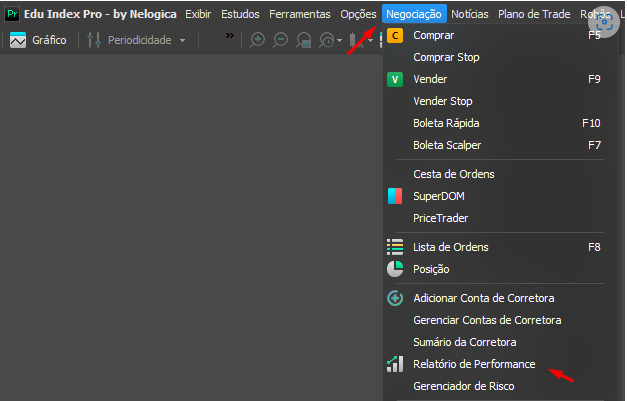This screenshot has height=401, width=627.
Task: Click the zoom out magnifier icon
Action: tap(280, 40)
